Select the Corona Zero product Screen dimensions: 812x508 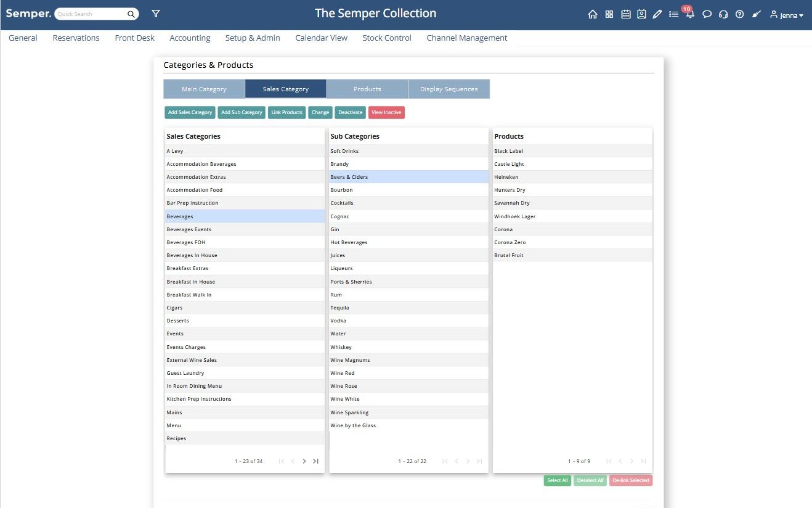click(573, 242)
